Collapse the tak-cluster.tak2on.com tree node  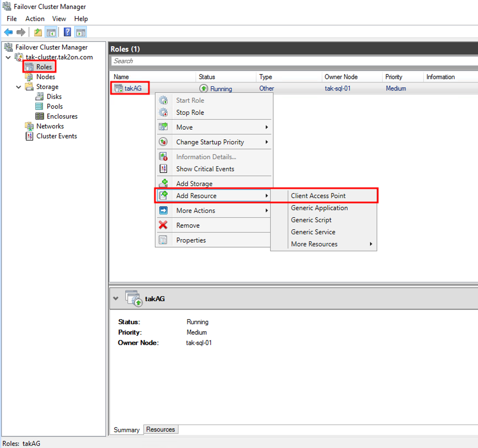click(x=8, y=57)
